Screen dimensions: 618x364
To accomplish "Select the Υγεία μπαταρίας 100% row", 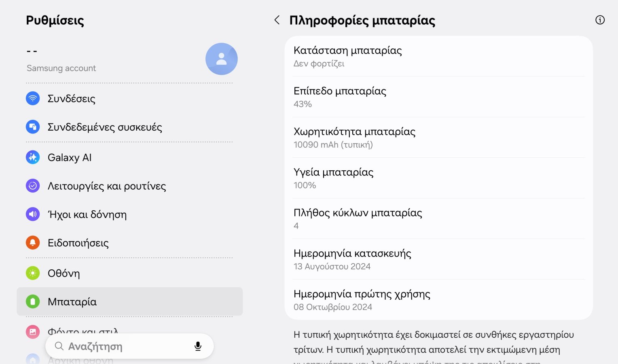I will (x=439, y=178).
